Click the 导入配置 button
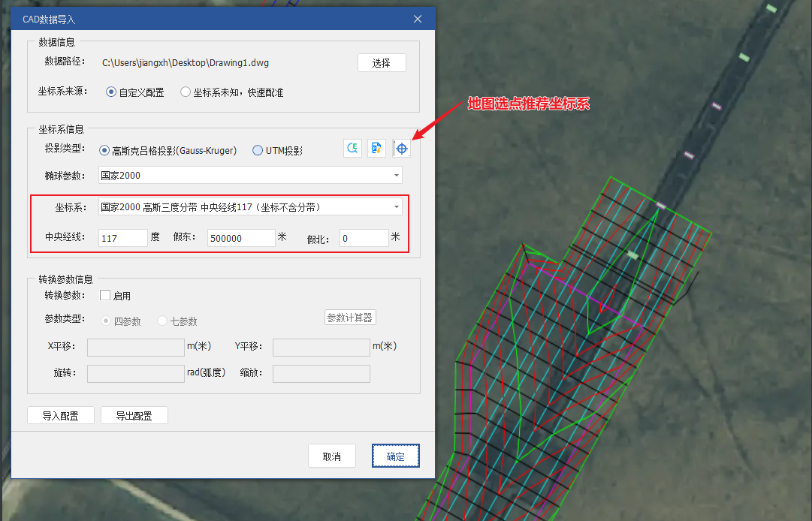Image resolution: width=812 pixels, height=521 pixels. pos(60,416)
